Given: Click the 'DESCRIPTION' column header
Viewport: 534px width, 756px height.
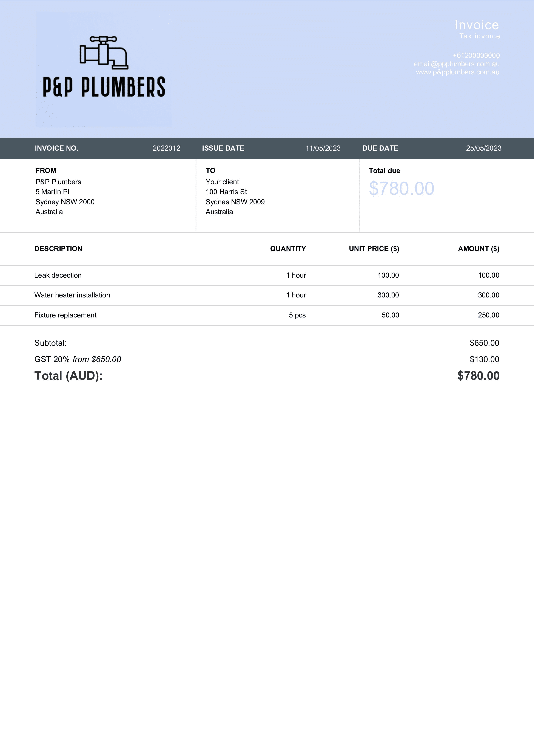Looking at the screenshot, I should (x=58, y=249).
